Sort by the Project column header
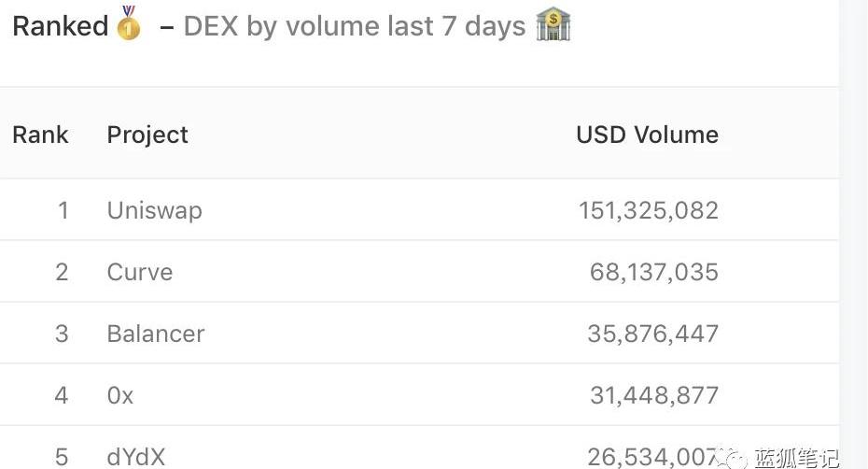The width and height of the screenshot is (868, 469). pos(147,135)
